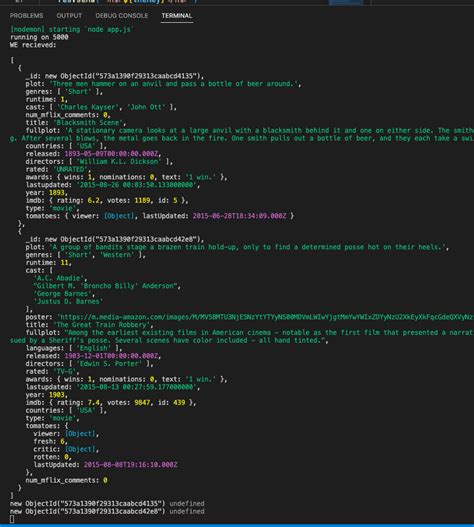The width and height of the screenshot is (474, 527).
Task: Click lastUpdated 2015-08-08T19:16:10.000Z
Action: pos(130,465)
